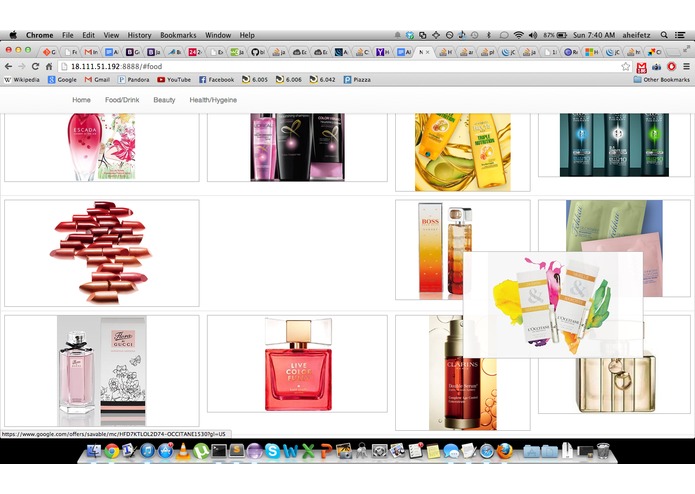This screenshot has width=695, height=494.
Task: Open Google Chrome from the dock
Action: coord(112,451)
